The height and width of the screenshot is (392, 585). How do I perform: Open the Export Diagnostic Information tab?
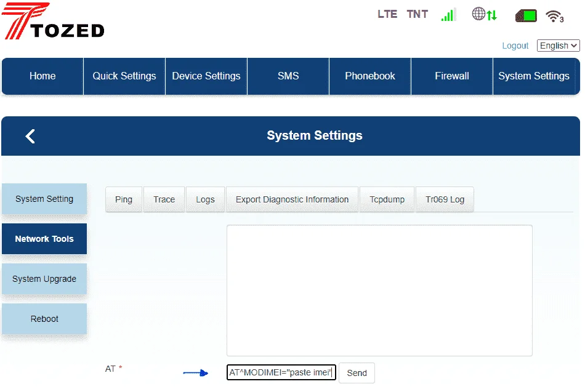(x=292, y=199)
